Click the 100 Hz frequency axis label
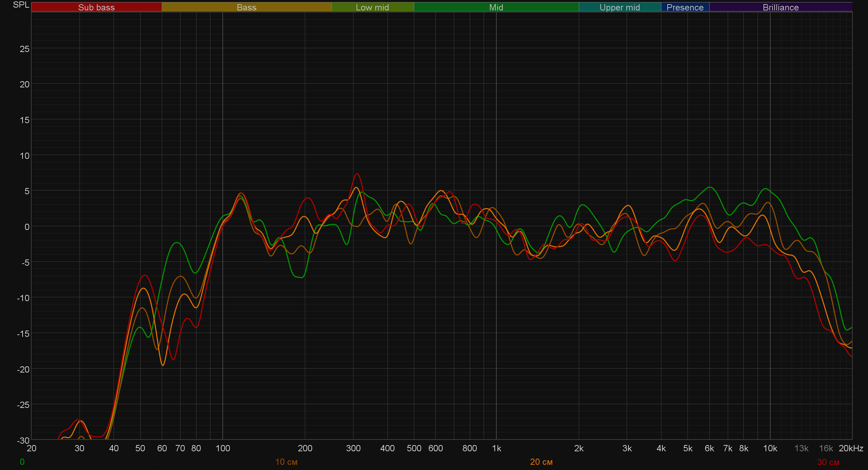Screen dimensions: 868x470 tap(223, 448)
